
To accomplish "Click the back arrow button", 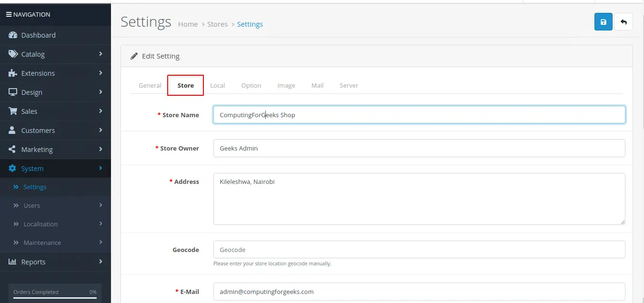I will click(624, 21).
